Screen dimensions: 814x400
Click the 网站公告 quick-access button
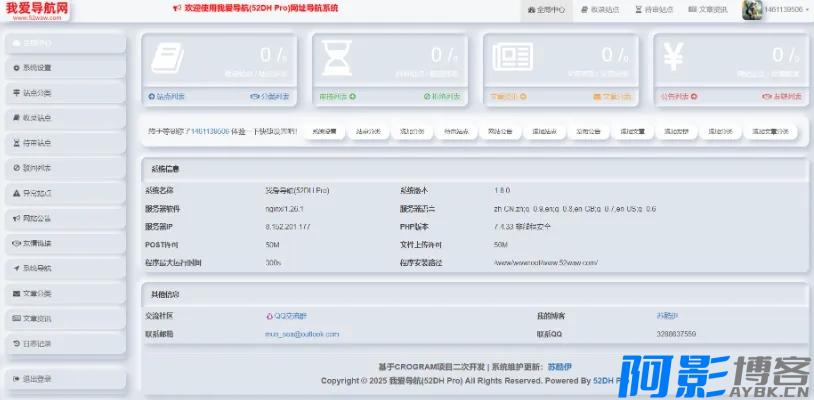coord(500,132)
